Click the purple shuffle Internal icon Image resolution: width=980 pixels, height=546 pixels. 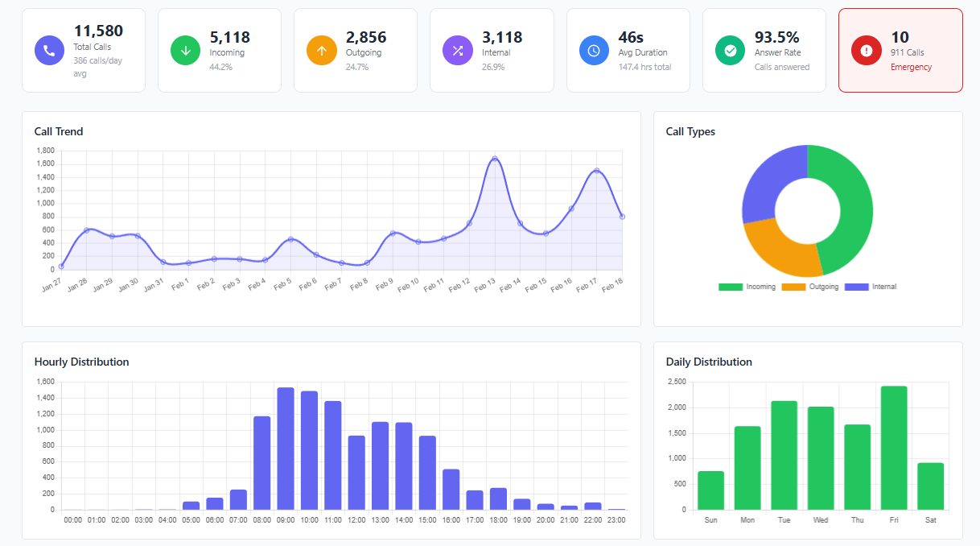click(457, 51)
